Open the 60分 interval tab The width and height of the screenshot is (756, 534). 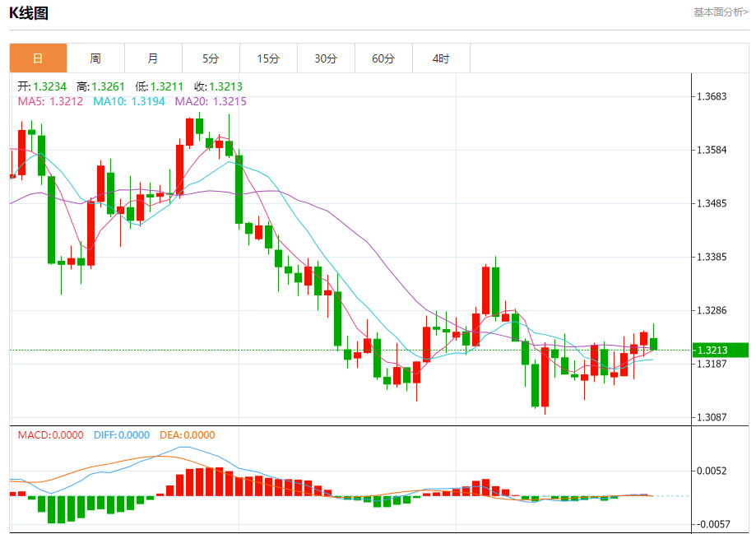point(384,58)
